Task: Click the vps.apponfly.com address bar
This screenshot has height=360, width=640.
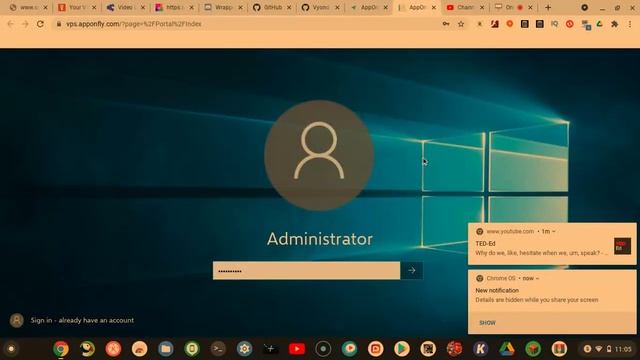Action: pyautogui.click(x=245, y=24)
